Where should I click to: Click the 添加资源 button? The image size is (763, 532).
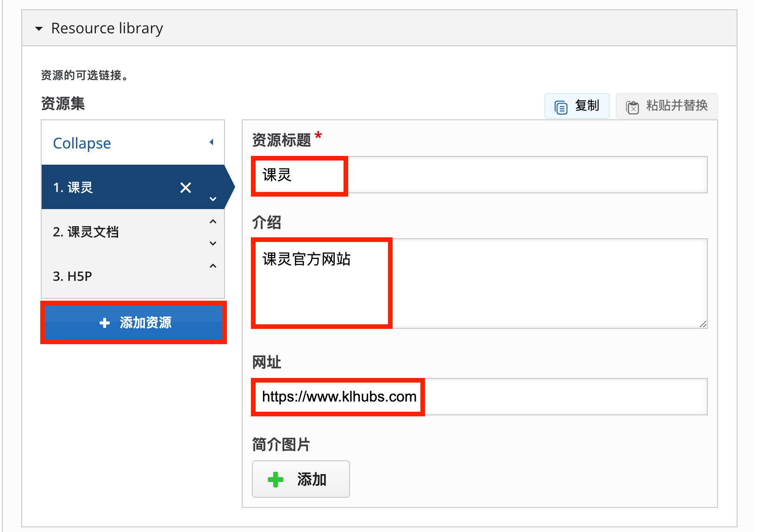click(x=133, y=322)
